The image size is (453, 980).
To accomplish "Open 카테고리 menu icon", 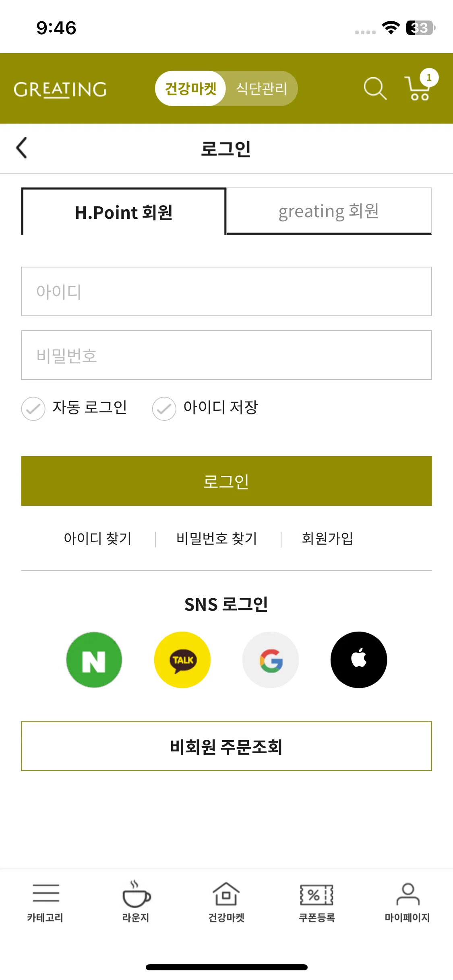I will pos(46,893).
